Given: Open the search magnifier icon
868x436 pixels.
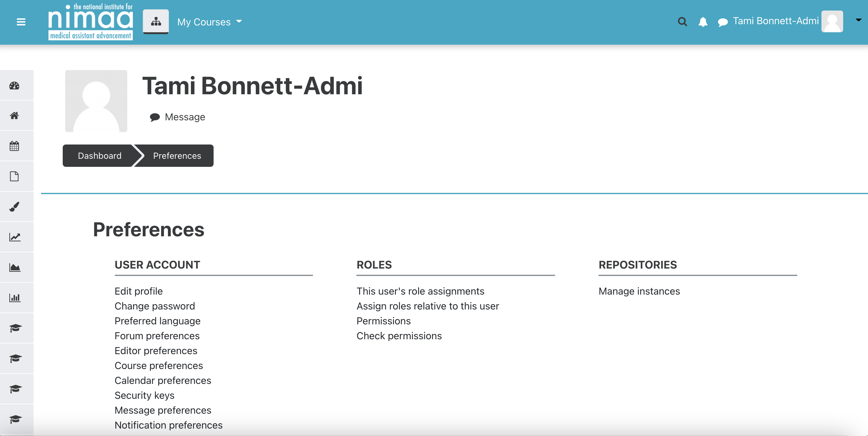Looking at the screenshot, I should (x=682, y=22).
